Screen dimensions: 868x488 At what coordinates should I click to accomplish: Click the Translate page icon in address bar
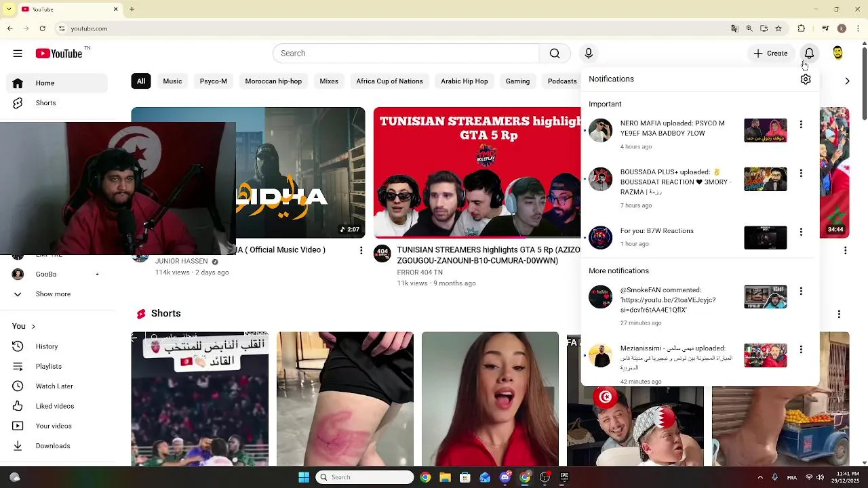coord(734,28)
